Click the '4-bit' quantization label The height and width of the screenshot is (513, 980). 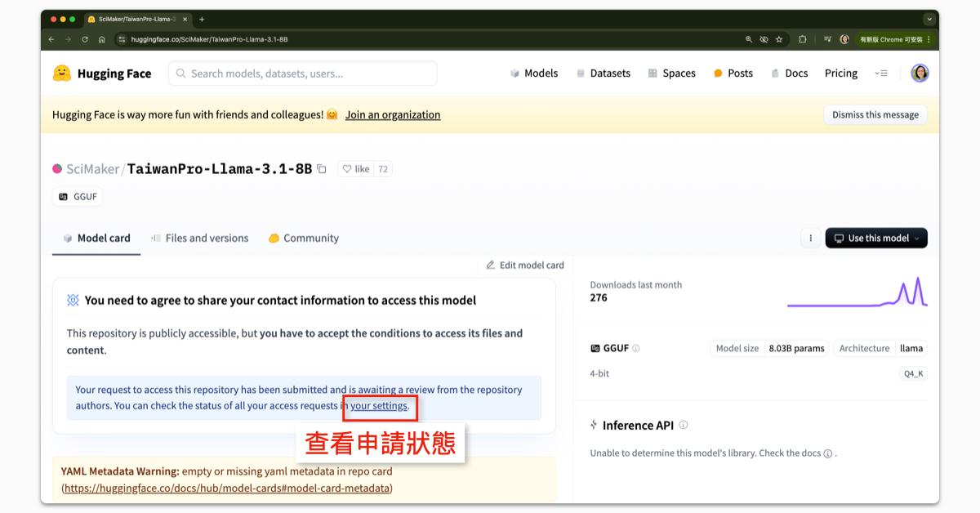[x=599, y=373]
